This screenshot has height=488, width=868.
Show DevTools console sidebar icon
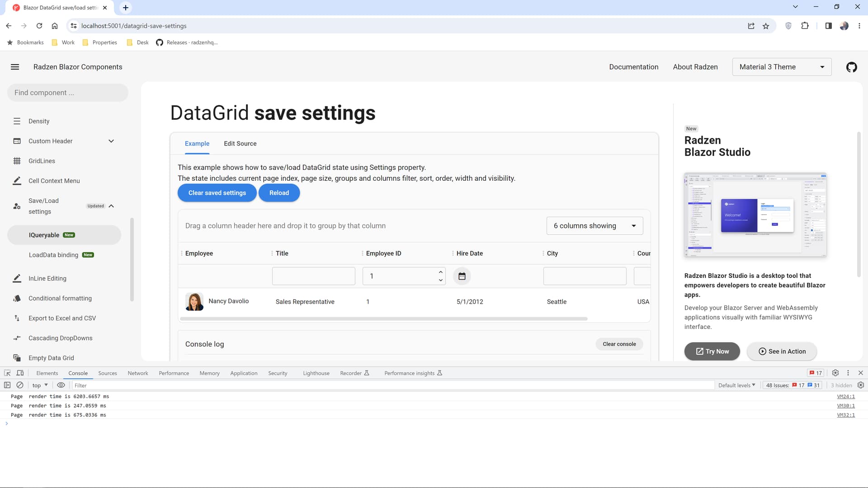(7, 385)
